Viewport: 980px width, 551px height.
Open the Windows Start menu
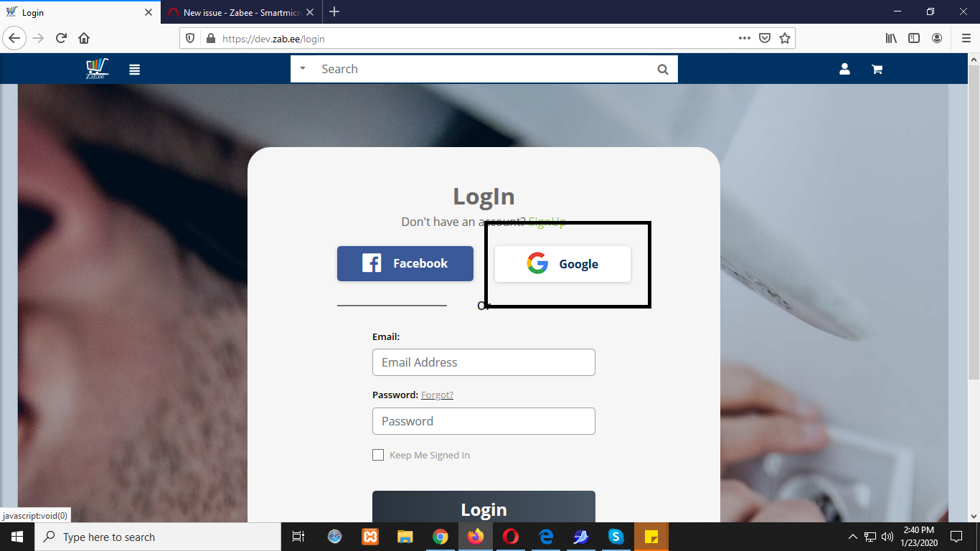pos(17,537)
